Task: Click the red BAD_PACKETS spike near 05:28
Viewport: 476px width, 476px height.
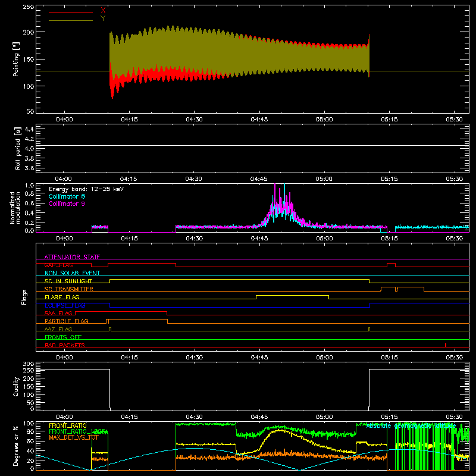Action: (x=445, y=345)
